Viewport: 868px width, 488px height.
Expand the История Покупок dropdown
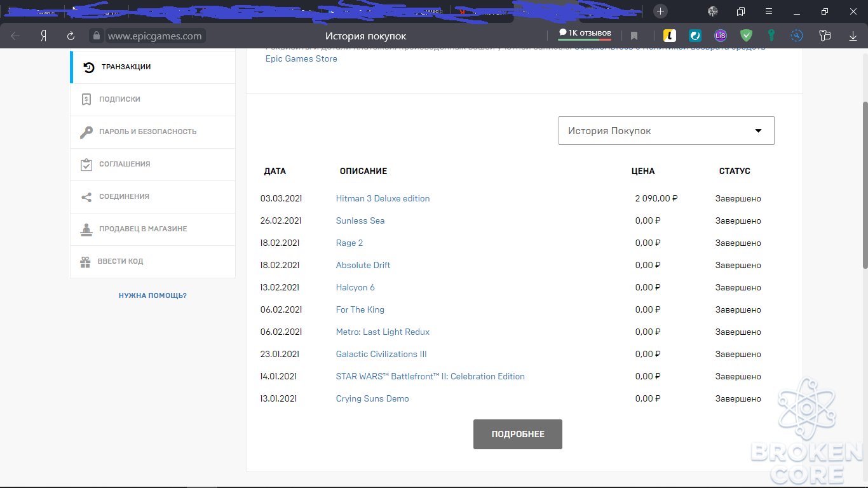pyautogui.click(x=667, y=130)
